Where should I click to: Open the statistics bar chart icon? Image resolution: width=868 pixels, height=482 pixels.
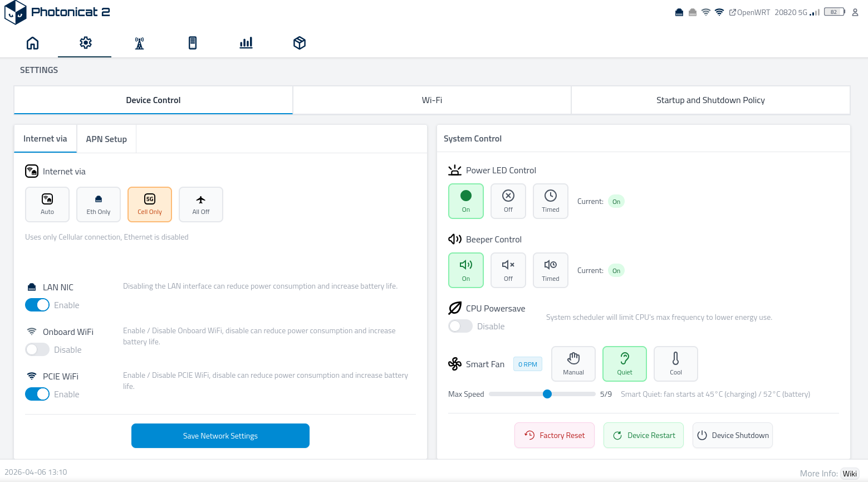click(246, 43)
